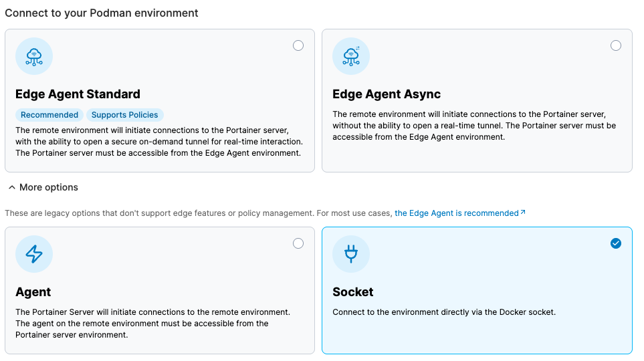Choose the Edge Agent Standard card title

[x=78, y=94]
